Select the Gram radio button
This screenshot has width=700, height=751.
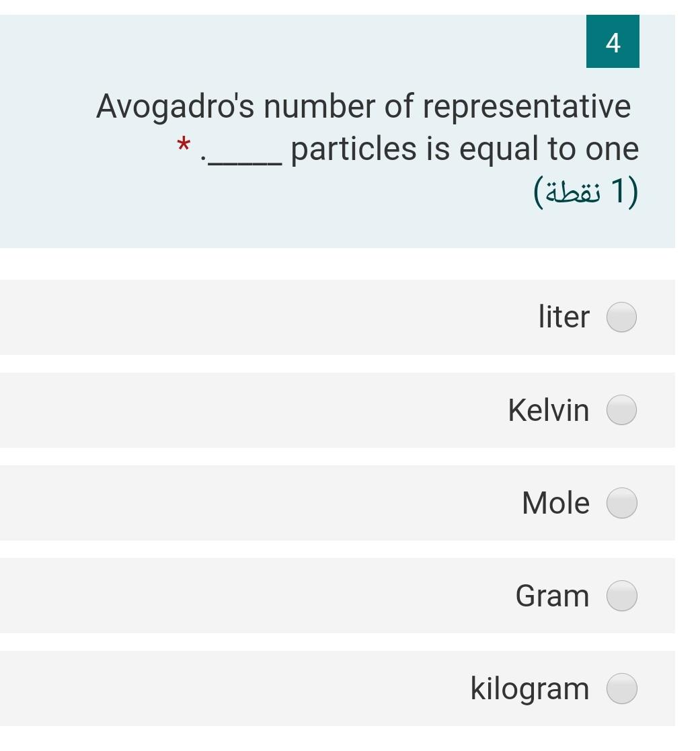(621, 595)
